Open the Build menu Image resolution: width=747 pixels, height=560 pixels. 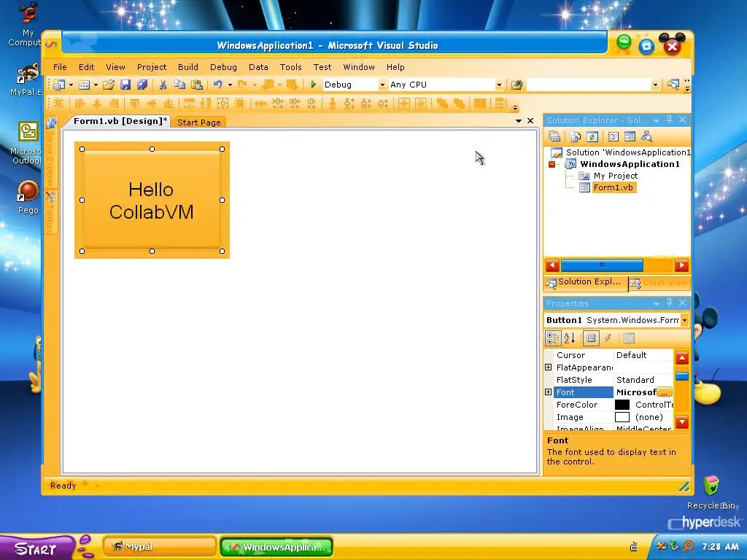(188, 67)
